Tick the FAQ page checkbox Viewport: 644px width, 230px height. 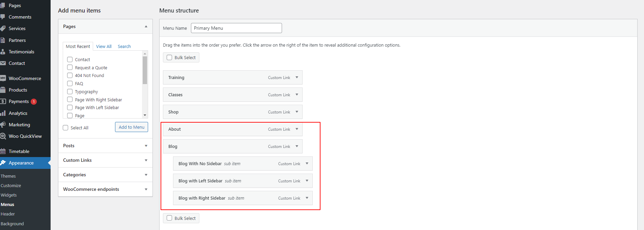[70, 83]
